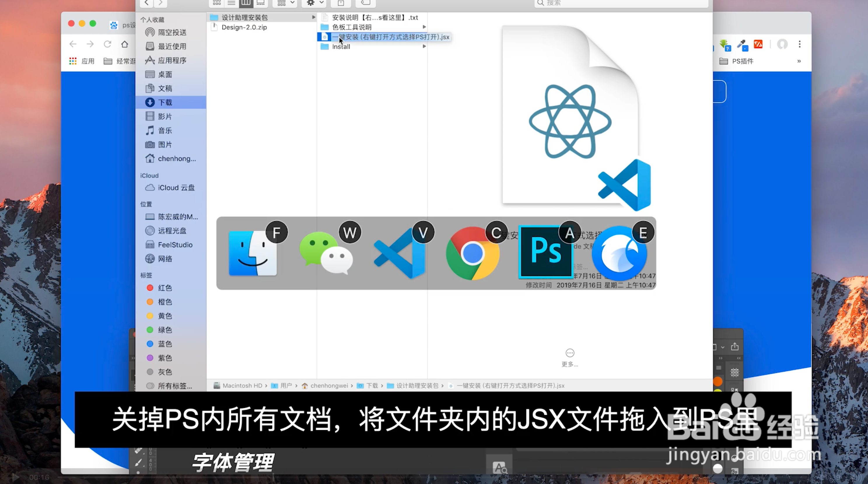Viewport: 868px width, 484px height.
Task: Select the 黄色 tag
Action: (x=159, y=316)
